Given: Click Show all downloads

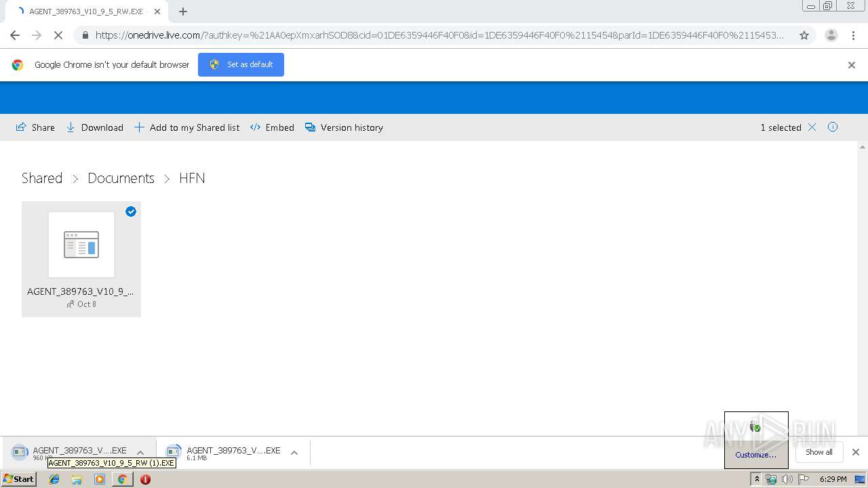Looking at the screenshot, I should [818, 452].
